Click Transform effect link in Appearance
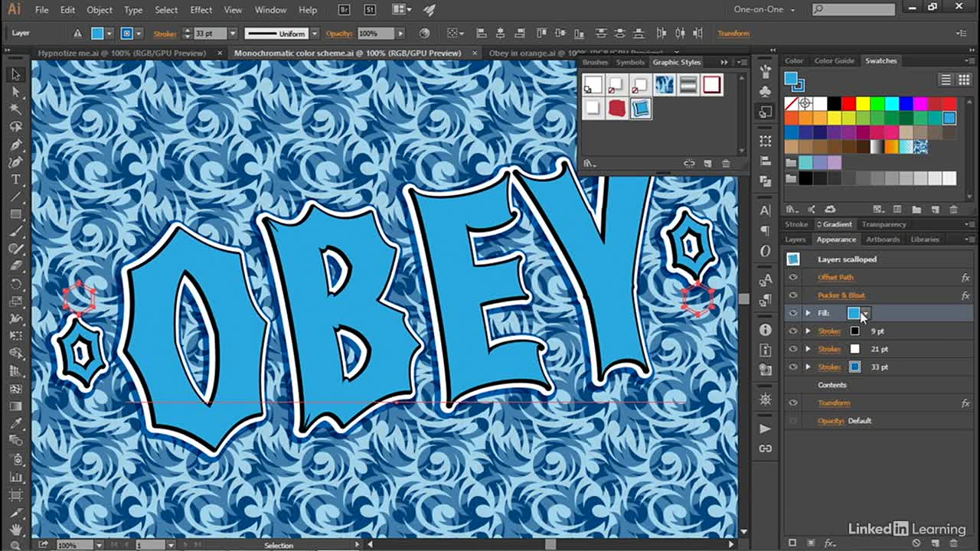 pos(834,403)
